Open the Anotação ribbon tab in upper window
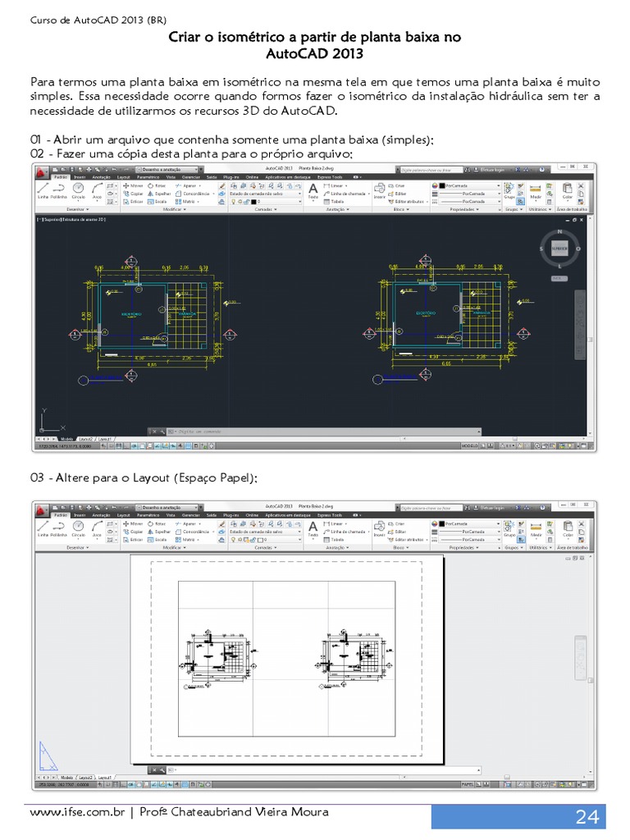 point(101,177)
